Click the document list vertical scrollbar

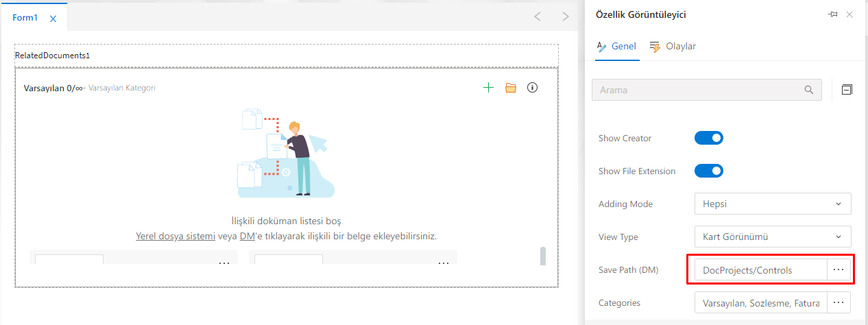543,256
